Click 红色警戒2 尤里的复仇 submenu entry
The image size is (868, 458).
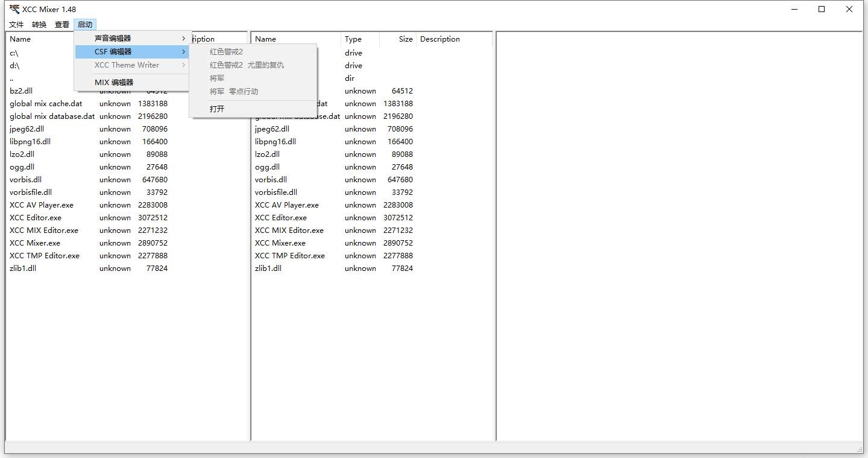tap(253, 65)
